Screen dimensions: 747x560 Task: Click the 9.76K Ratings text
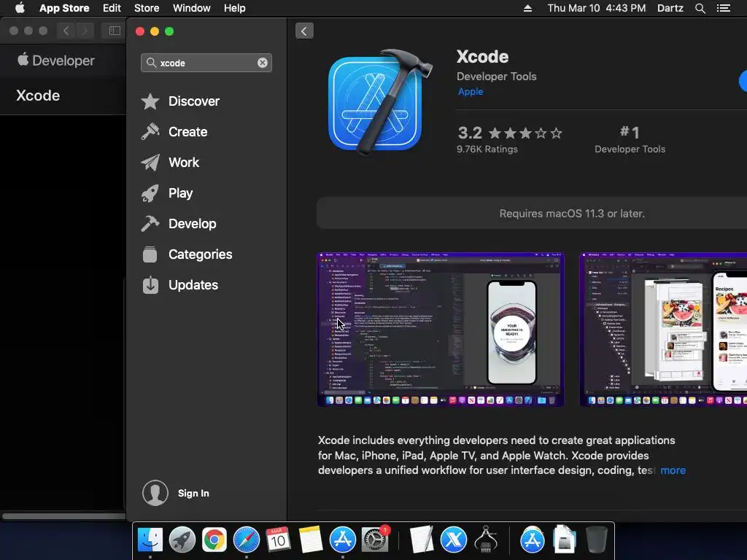tap(487, 149)
